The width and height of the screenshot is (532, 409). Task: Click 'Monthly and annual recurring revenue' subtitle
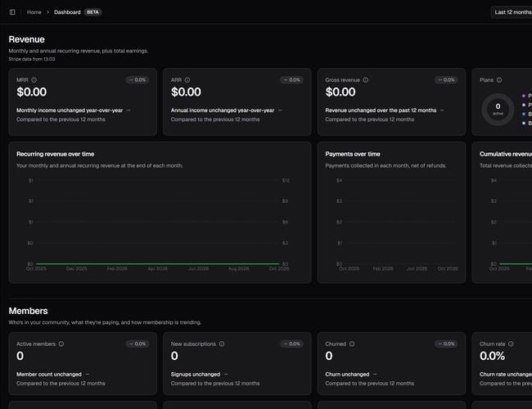pyautogui.click(x=79, y=51)
